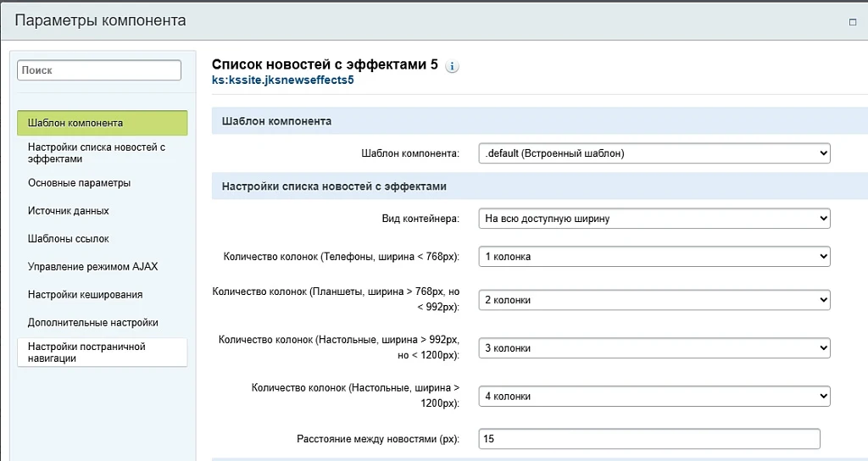Screen dimensions: 868x461
Task: Click the Количество колонок (Планшеты) label
Action: 336,299
